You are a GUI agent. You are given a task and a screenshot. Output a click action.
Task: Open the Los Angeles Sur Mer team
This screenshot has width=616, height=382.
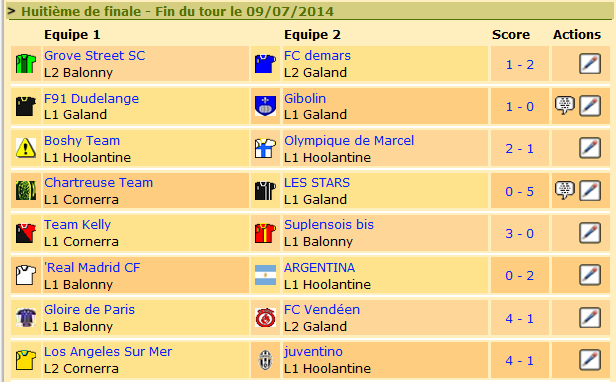pos(108,351)
